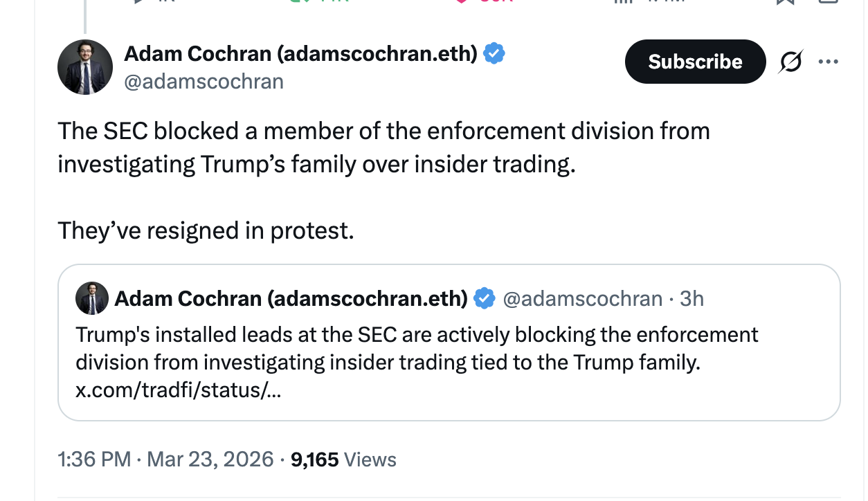The image size is (868, 501).
Task: Open the Grok explain-post icon
Action: coord(790,62)
